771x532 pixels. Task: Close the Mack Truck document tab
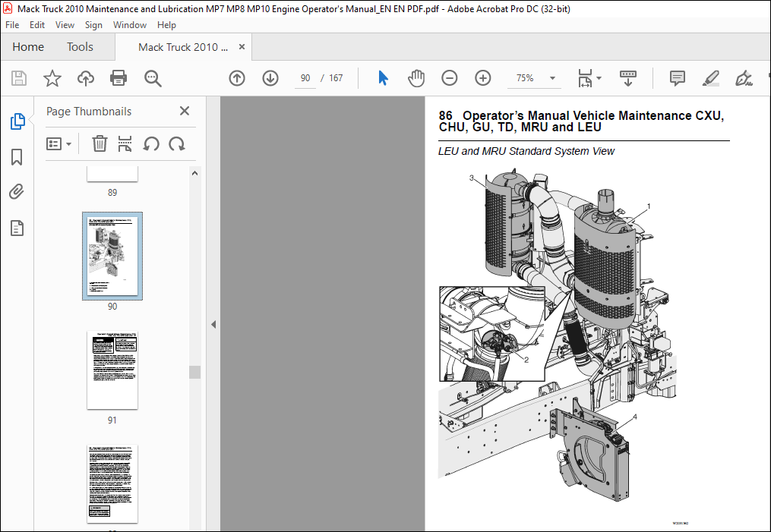(x=242, y=46)
